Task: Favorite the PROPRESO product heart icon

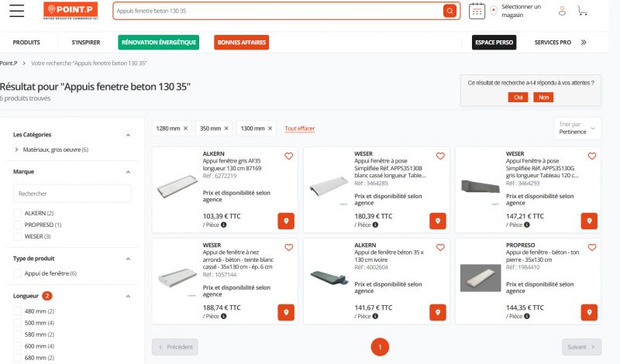Action: point(592,248)
